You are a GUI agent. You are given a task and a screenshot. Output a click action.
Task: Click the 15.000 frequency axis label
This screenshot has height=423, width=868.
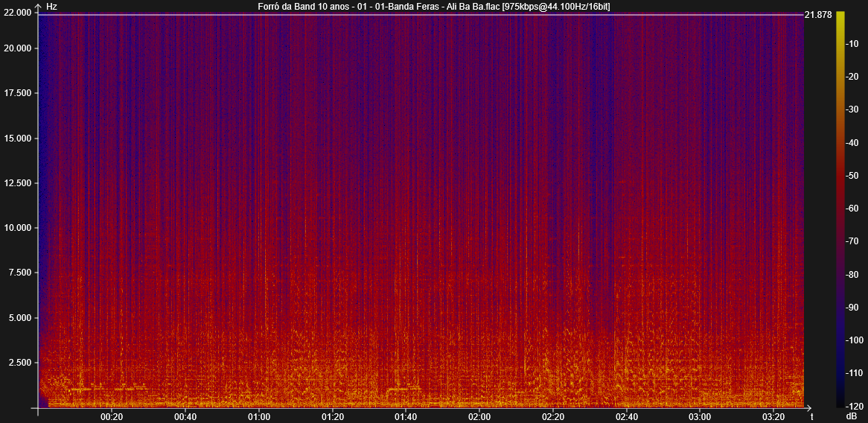[16, 138]
